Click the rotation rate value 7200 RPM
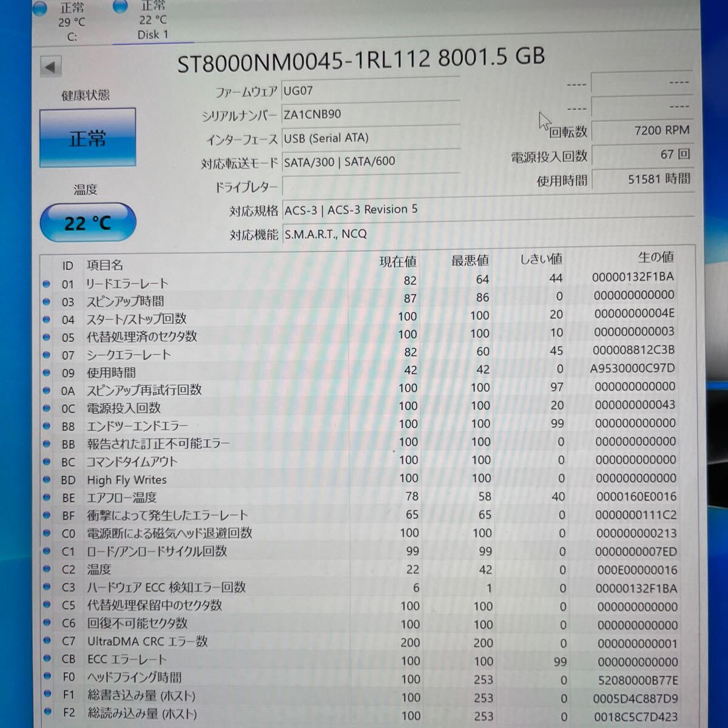Screen dimensions: 728x728 (642, 130)
